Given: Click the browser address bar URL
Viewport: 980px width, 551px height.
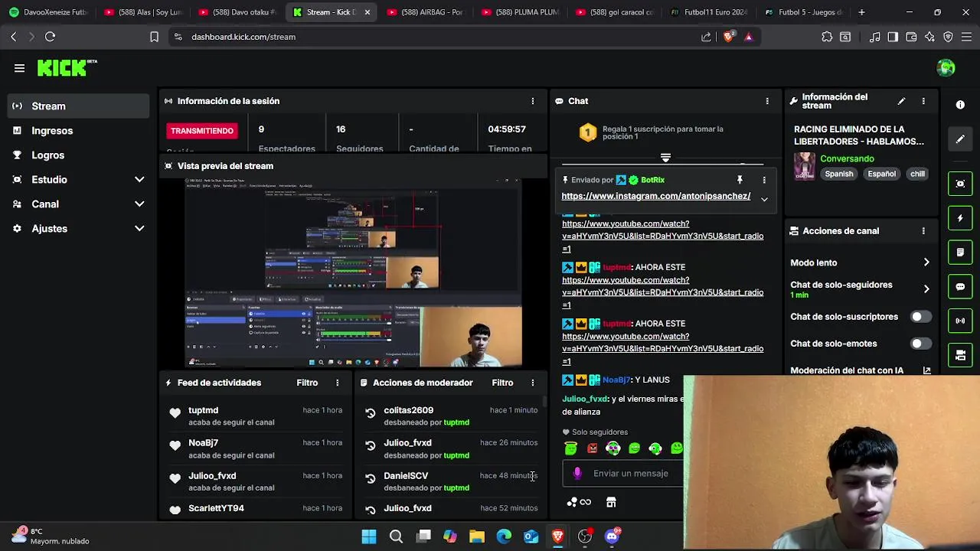Looking at the screenshot, I should (x=243, y=37).
